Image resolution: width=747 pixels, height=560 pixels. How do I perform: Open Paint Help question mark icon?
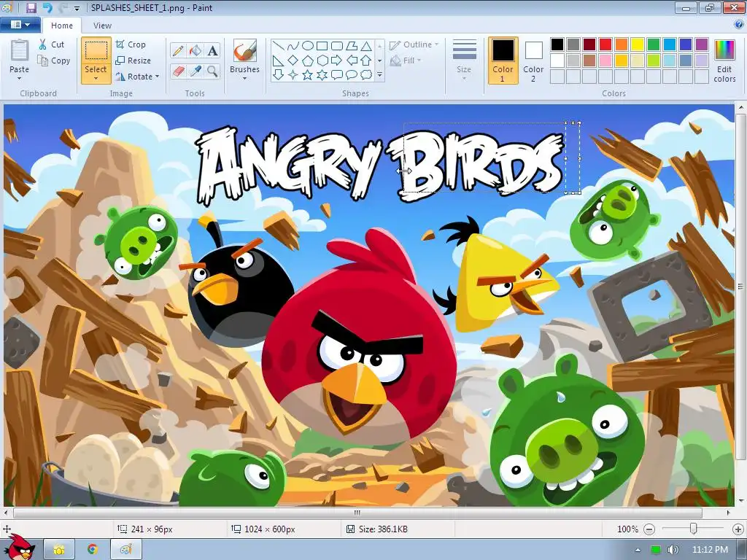[739, 25]
